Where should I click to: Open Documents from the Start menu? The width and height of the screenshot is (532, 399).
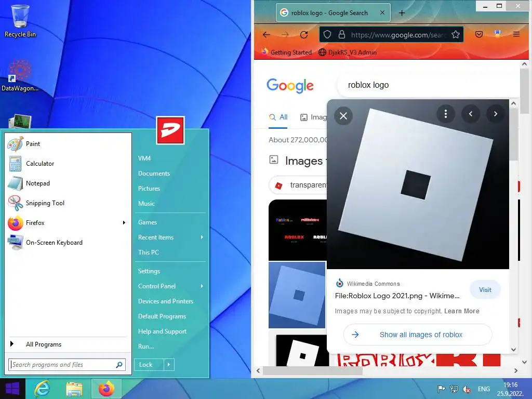(154, 174)
